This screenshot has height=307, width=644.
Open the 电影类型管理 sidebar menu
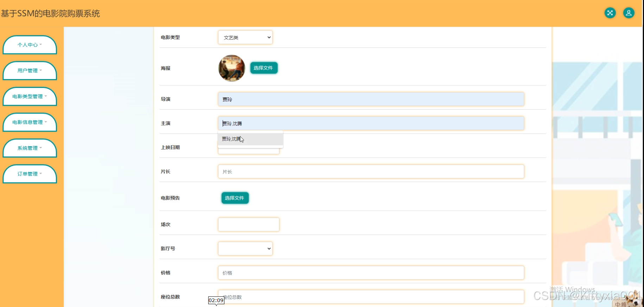(30, 96)
